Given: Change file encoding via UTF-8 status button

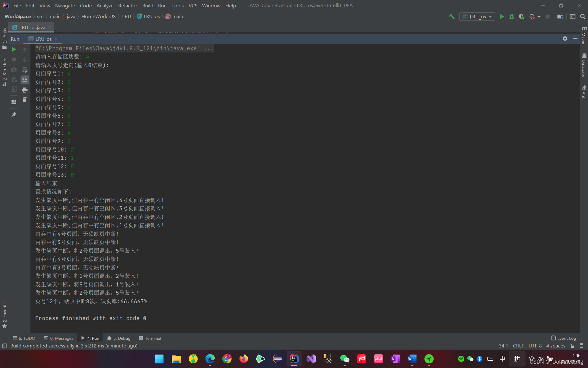Looking at the screenshot, I should (x=535, y=346).
